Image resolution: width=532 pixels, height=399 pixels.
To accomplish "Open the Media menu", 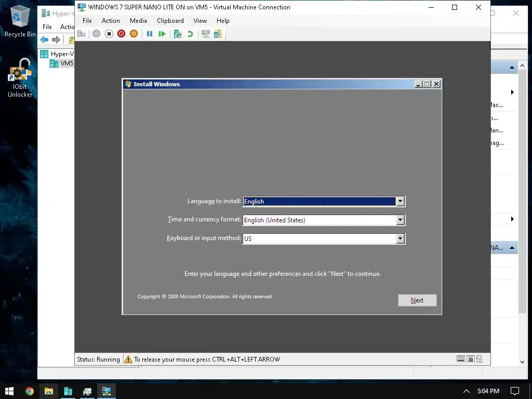I will click(138, 21).
